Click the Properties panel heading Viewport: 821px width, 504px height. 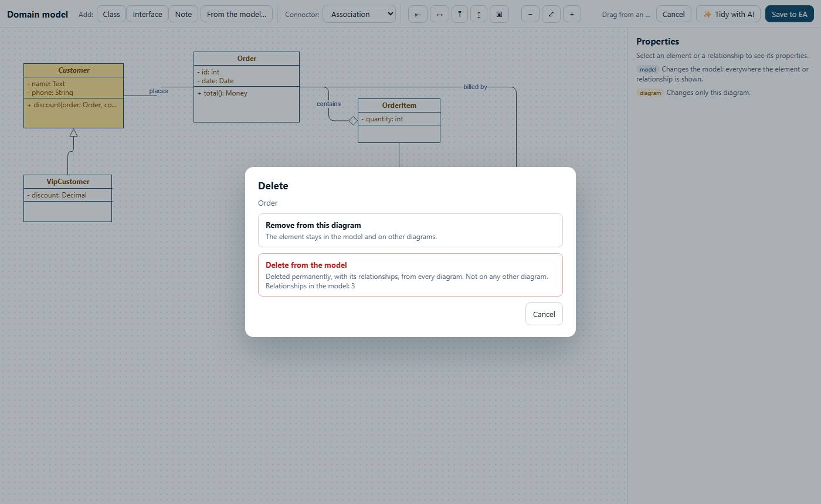(x=658, y=42)
